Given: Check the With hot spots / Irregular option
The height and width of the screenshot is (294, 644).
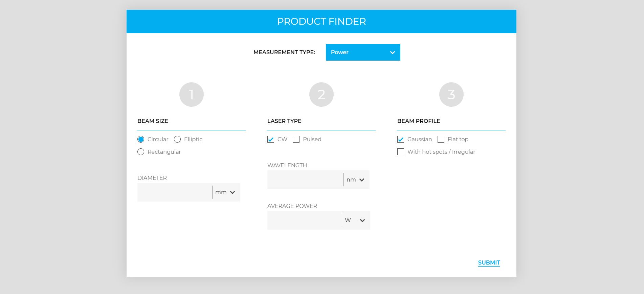Looking at the screenshot, I should 401,152.
